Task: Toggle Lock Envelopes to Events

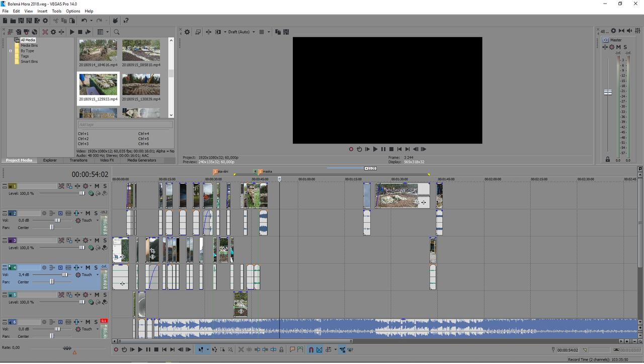Action: (x=342, y=349)
